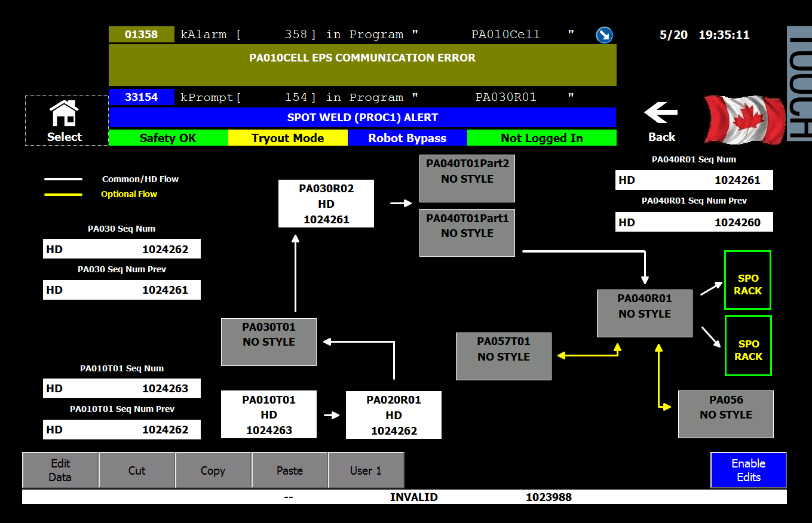
Task: Toggle the Enable Edits button
Action: point(748,470)
